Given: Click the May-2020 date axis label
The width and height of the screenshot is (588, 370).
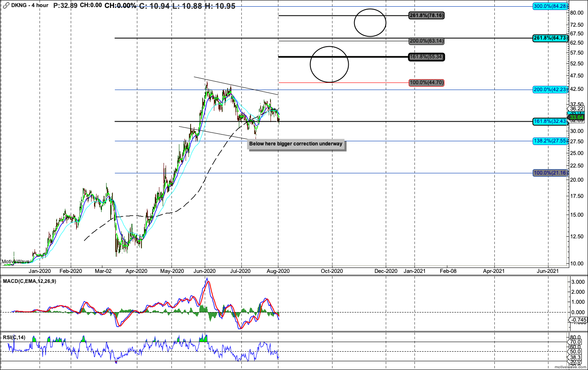Looking at the screenshot, I should click(172, 271).
